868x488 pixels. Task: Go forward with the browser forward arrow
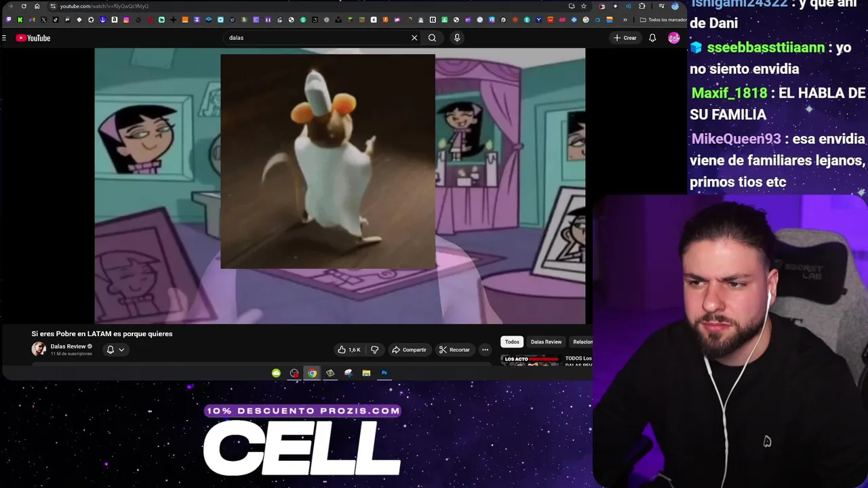pos(10,6)
